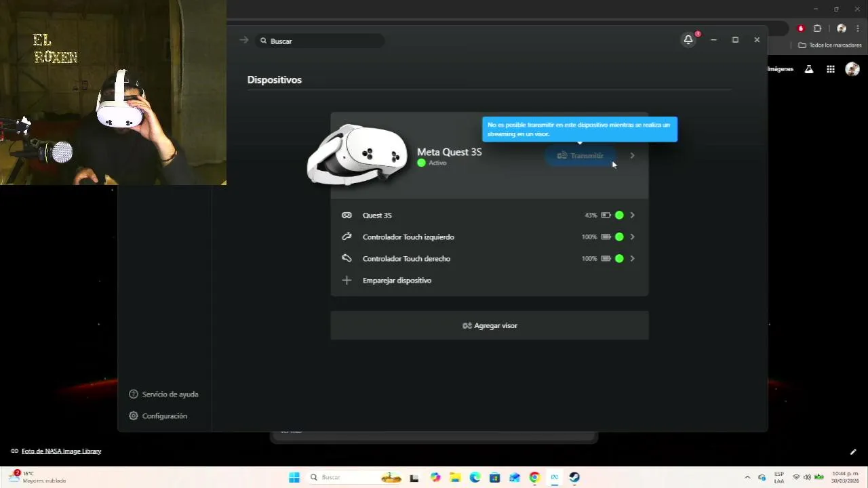
Task: Open Windows Start menu
Action: pyautogui.click(x=294, y=477)
